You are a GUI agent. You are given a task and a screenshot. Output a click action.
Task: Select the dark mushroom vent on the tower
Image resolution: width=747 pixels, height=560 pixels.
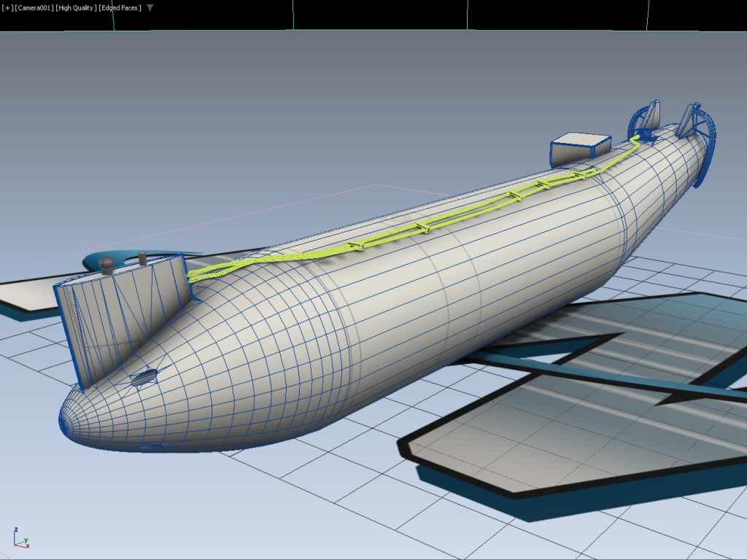click(x=106, y=264)
